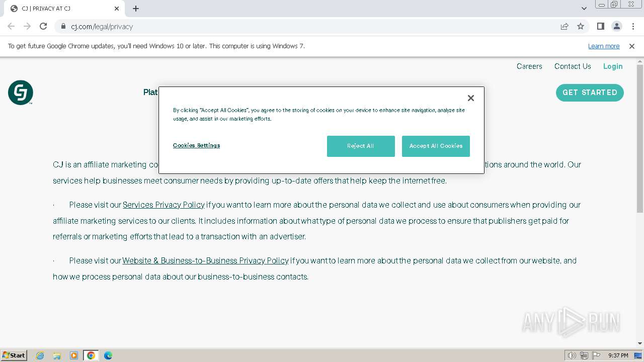644x362 pixels.
Task: Click the network tray icon
Action: (x=584, y=355)
